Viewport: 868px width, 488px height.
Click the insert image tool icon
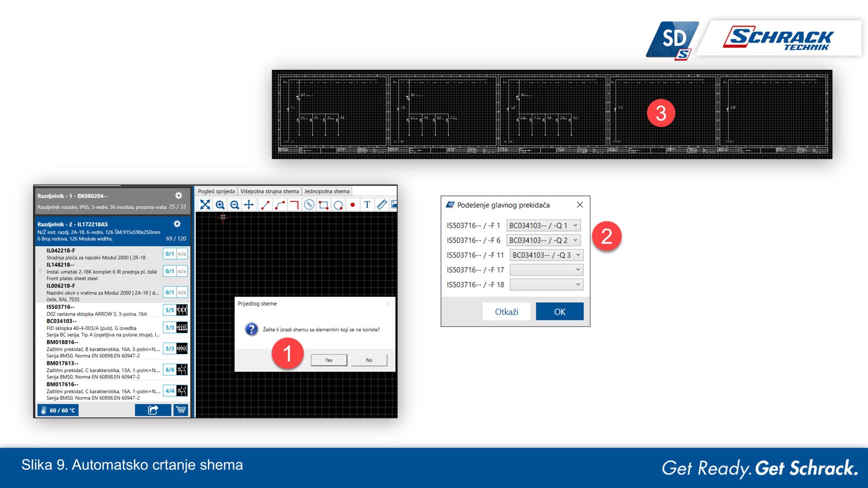(394, 205)
